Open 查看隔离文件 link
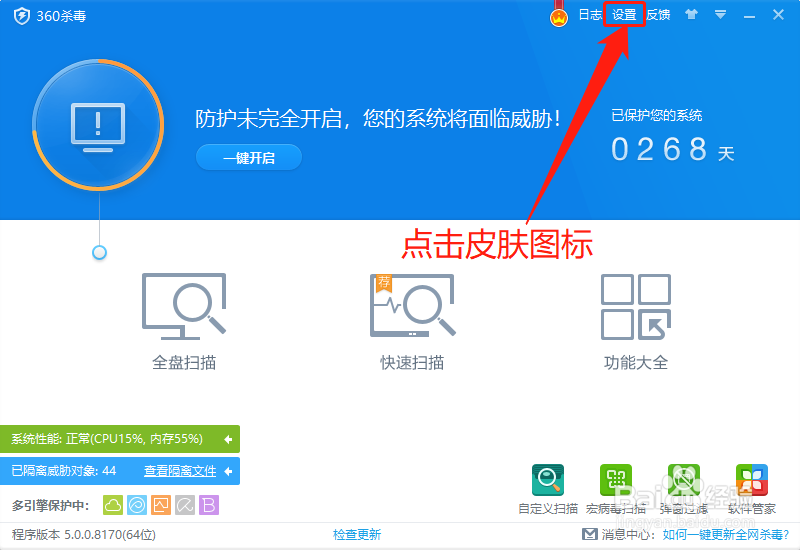Viewport: 800px width, 550px height. [180, 471]
